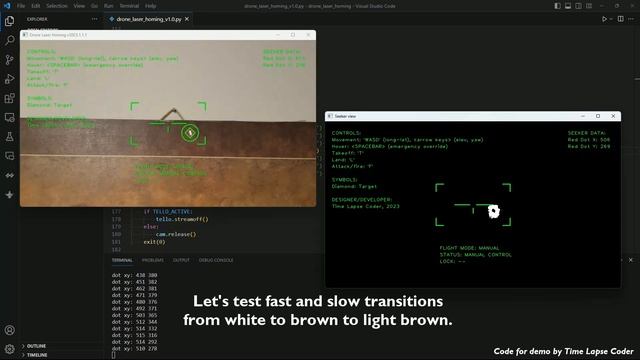Switch to the TERMINAL panel tab
Viewport: 640px width, 360px height.
(x=122, y=260)
